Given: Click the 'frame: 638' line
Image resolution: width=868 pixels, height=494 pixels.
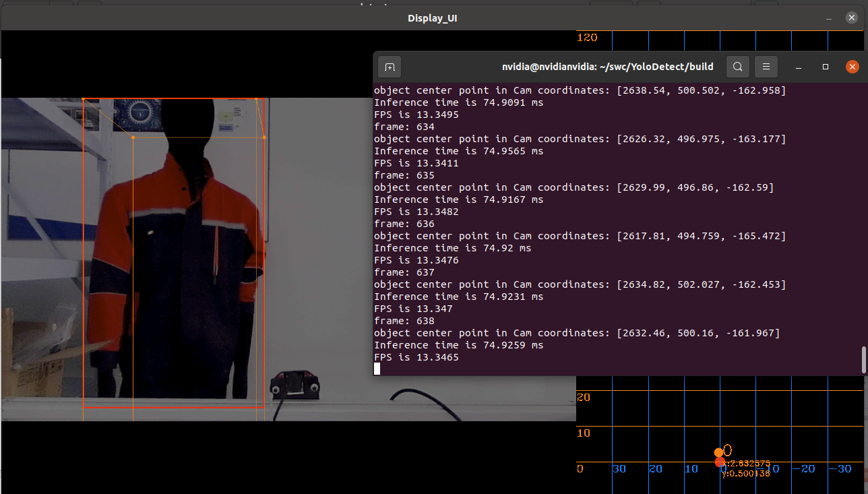Looking at the screenshot, I should coord(404,321).
